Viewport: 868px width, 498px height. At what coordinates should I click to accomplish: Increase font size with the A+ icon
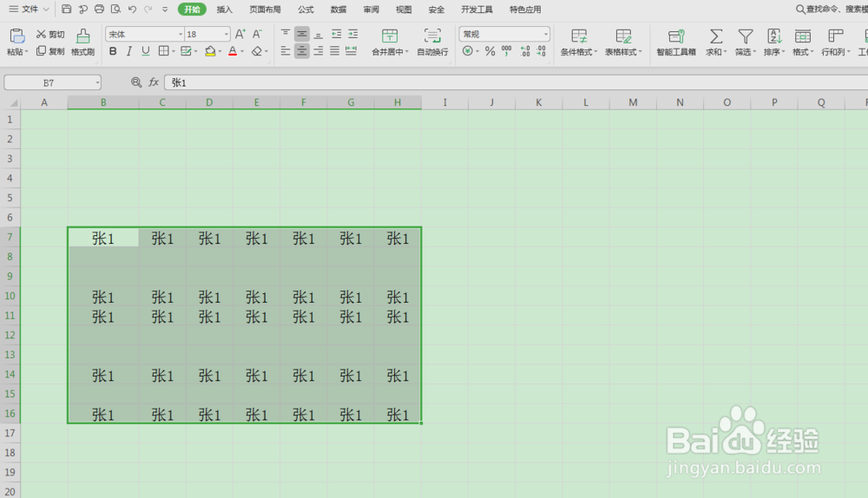240,35
